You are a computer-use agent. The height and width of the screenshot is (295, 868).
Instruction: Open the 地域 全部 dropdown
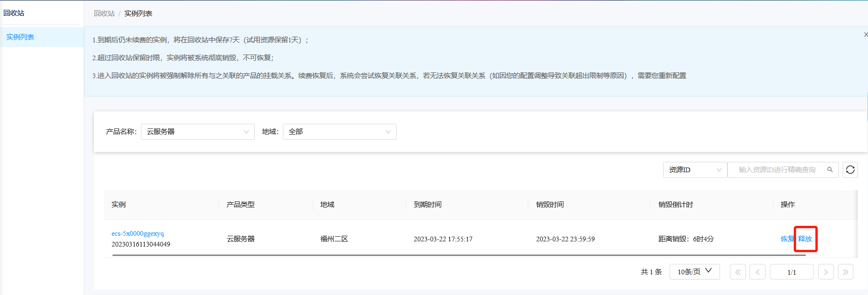pyautogui.click(x=340, y=132)
